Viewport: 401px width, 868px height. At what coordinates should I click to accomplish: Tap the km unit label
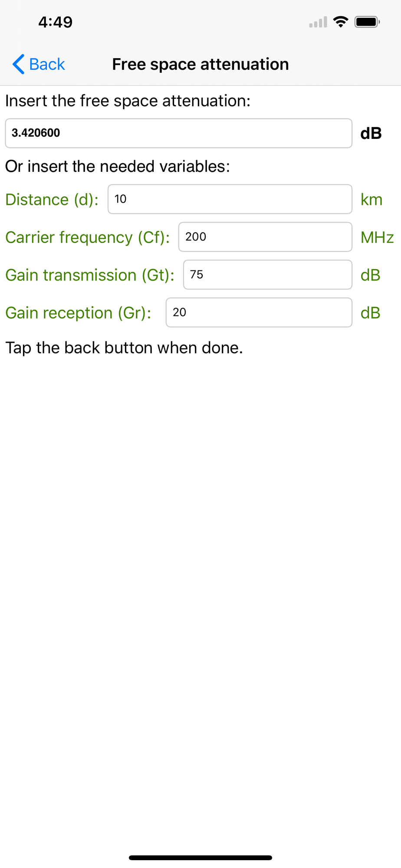[371, 200]
